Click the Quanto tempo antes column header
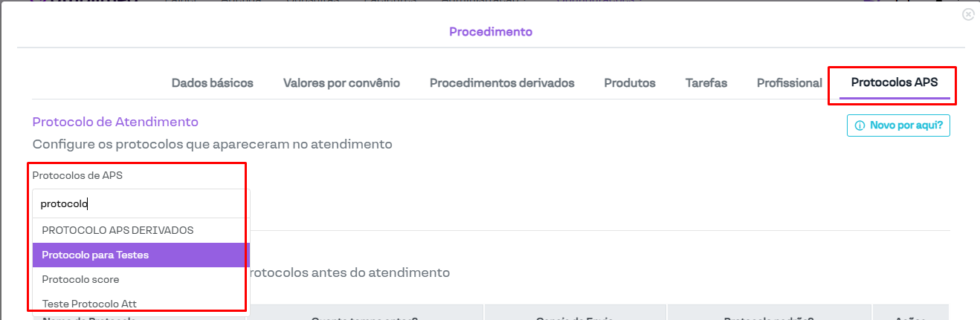The width and height of the screenshot is (980, 320). (364, 317)
